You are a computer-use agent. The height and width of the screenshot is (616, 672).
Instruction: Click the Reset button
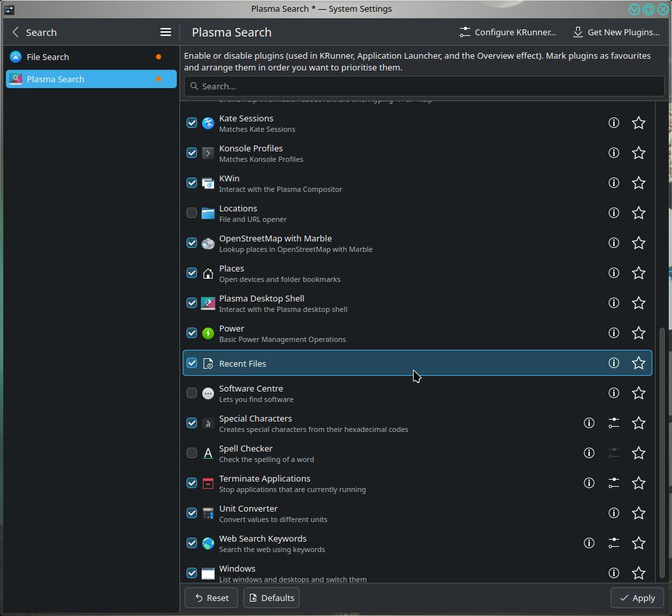[x=211, y=598]
